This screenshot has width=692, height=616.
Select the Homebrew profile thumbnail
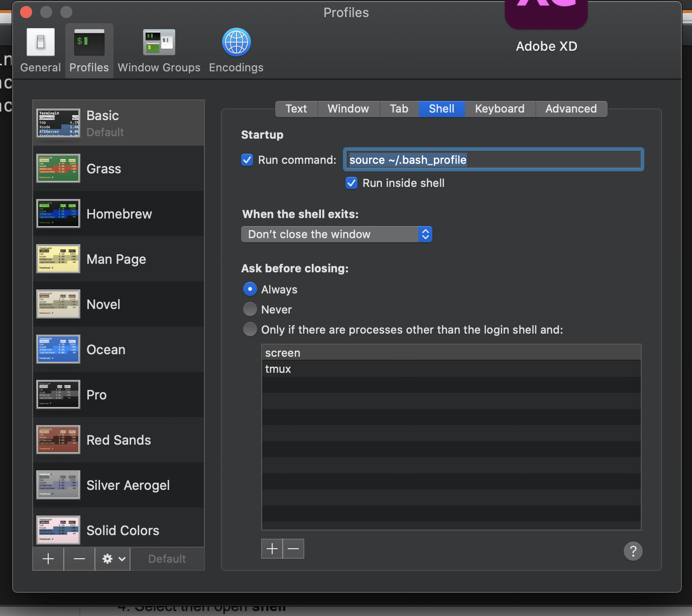58,214
